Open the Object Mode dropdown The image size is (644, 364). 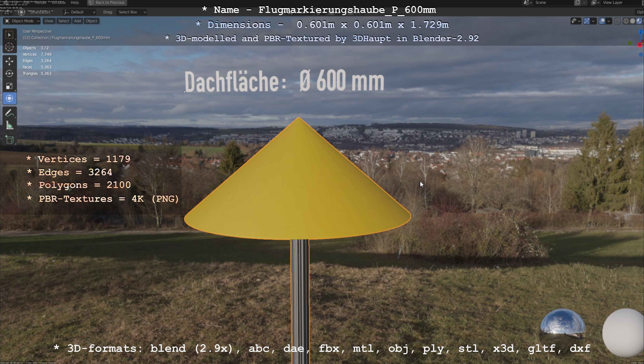point(22,21)
